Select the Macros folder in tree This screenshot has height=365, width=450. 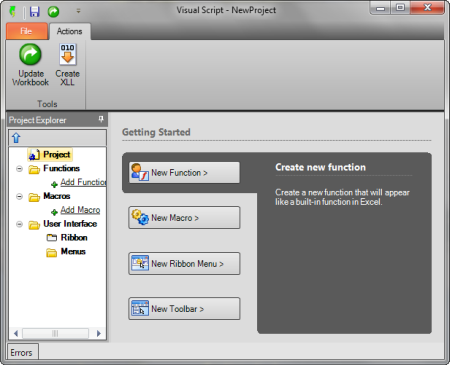[x=57, y=196]
